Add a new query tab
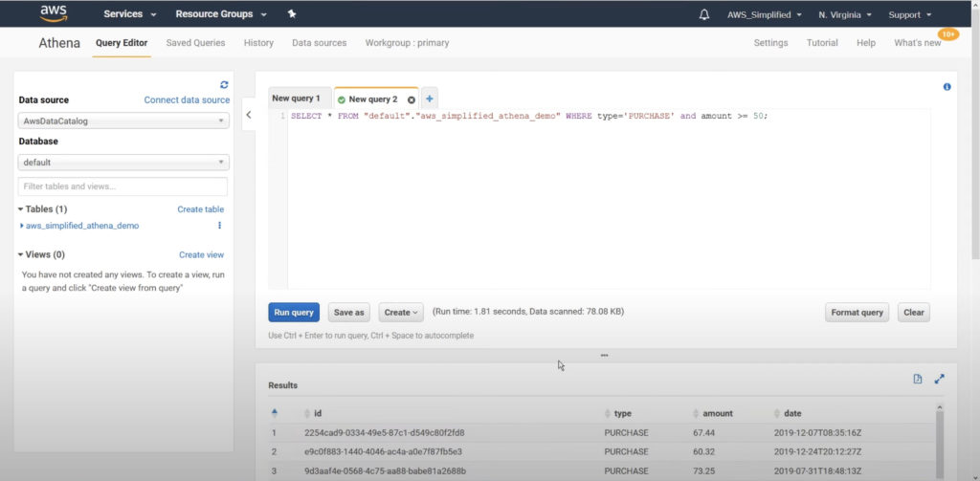Image resolution: width=980 pixels, height=481 pixels. tap(430, 98)
